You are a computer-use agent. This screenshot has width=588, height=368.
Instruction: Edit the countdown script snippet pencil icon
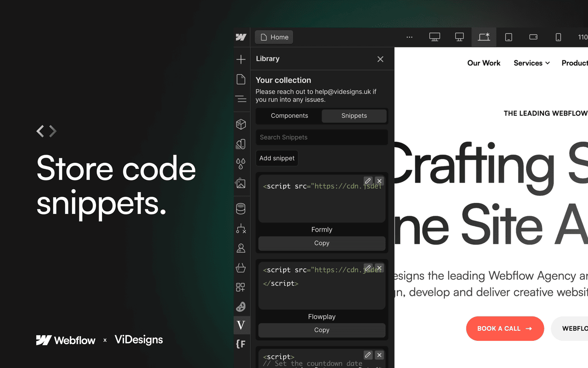point(368,355)
